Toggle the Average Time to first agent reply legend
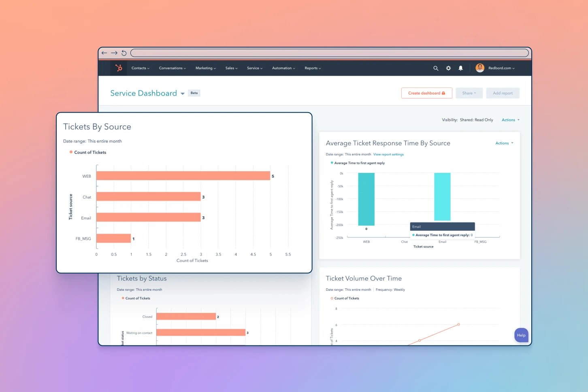 [358, 163]
